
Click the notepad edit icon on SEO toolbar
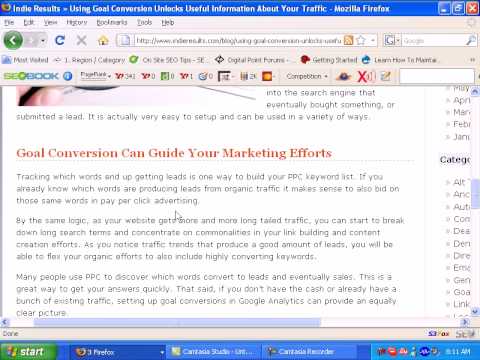tap(386, 76)
